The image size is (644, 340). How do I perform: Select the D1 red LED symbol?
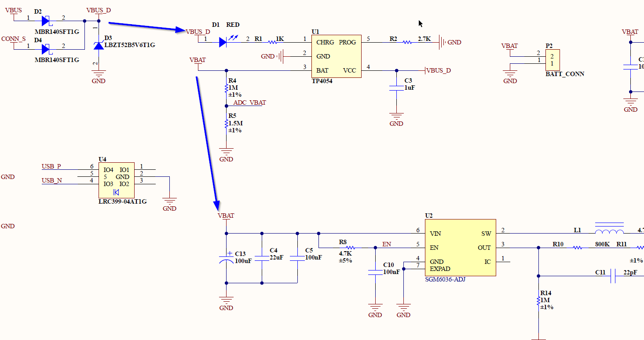[223, 42]
